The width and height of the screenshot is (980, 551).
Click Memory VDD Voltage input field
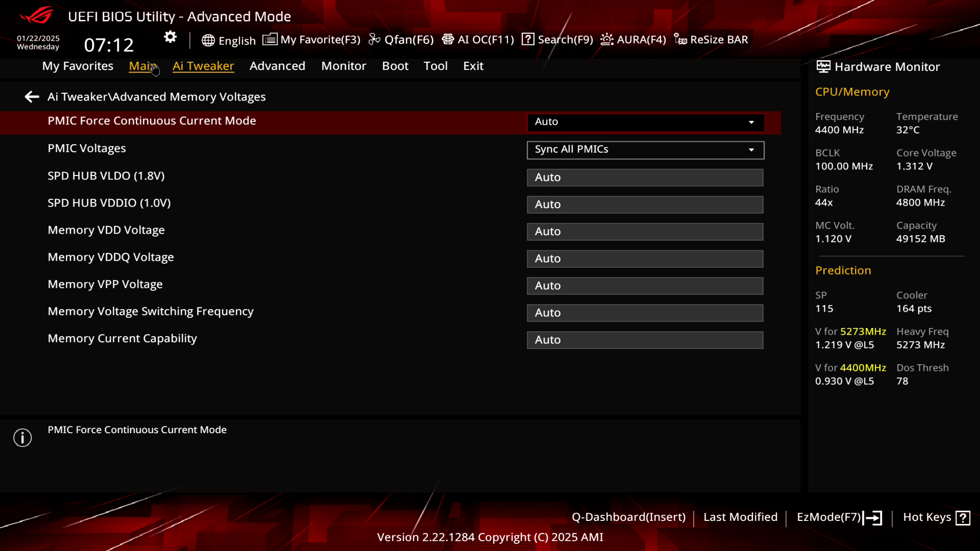pos(645,232)
